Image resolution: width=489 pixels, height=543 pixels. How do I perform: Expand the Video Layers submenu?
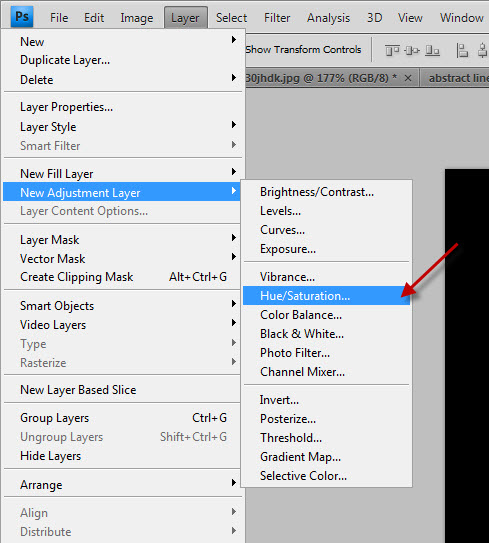[122, 325]
